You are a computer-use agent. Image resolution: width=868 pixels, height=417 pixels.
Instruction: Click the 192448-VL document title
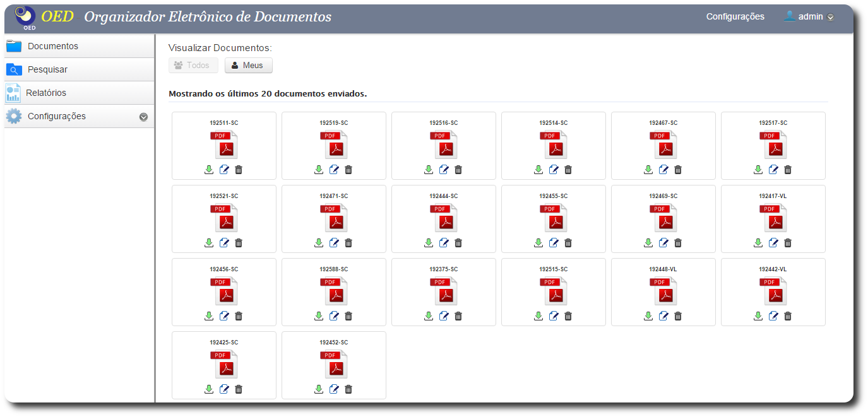tap(663, 269)
